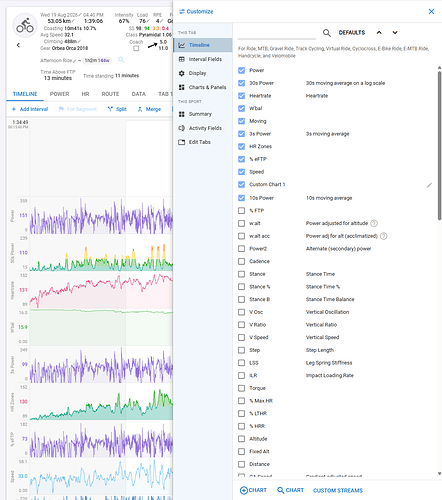Click the Display gear icon
Viewport: 442px width, 500px height.
(x=182, y=73)
